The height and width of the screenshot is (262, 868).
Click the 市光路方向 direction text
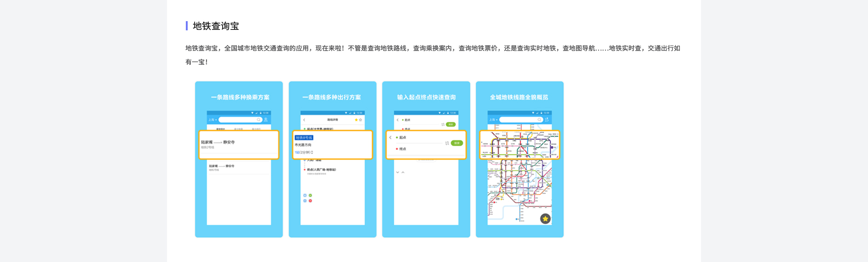pos(303,145)
